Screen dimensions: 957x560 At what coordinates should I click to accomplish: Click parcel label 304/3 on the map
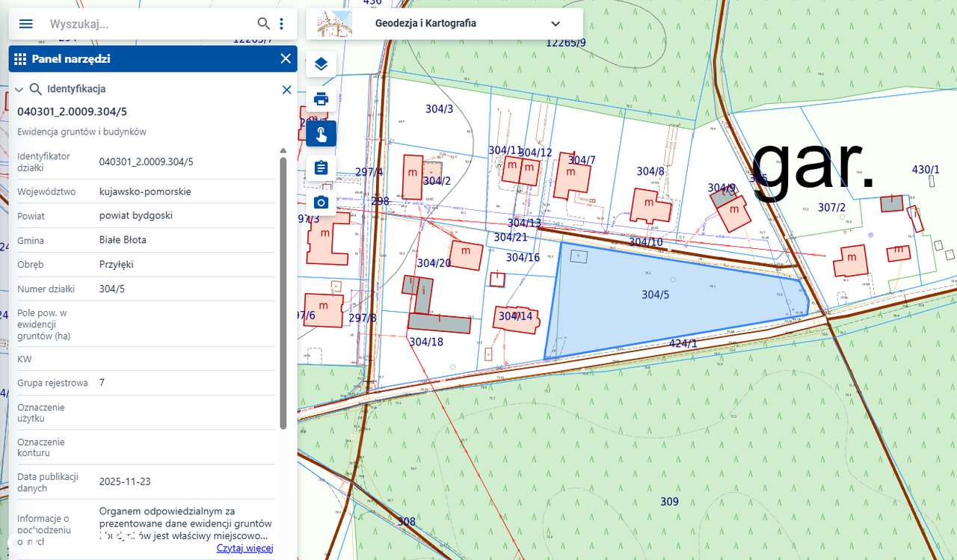(440, 109)
